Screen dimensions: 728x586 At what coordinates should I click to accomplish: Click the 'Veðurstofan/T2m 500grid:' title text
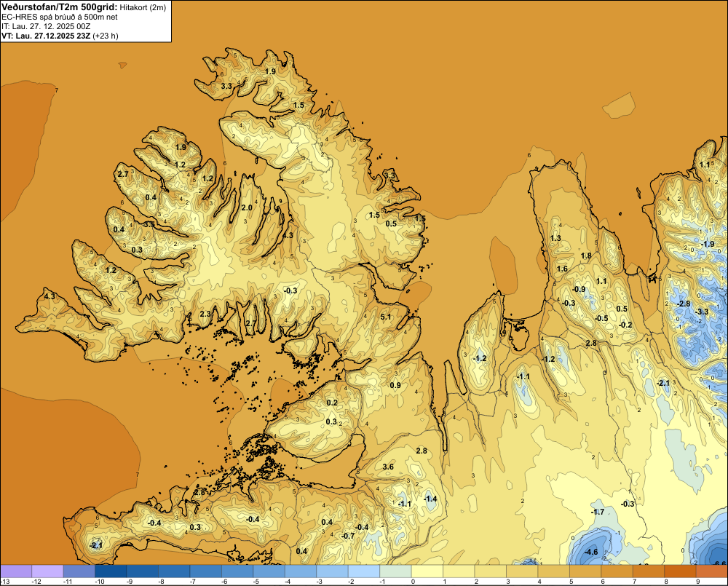(x=60, y=7)
